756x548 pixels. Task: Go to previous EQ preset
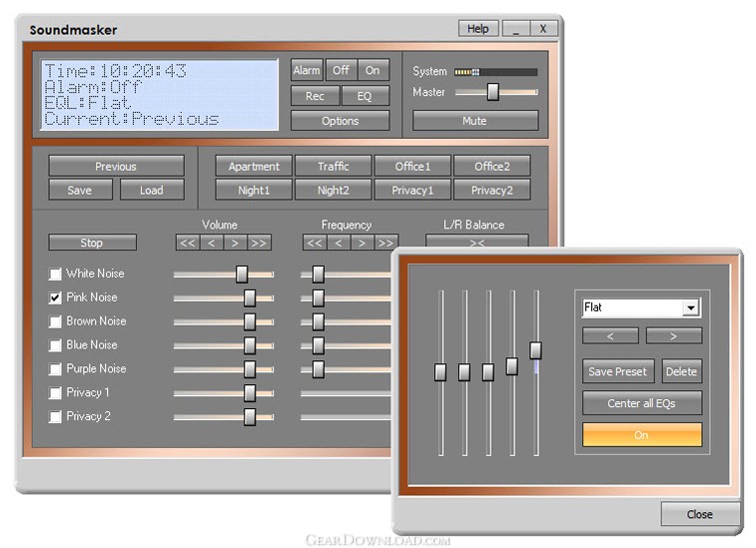pos(610,336)
